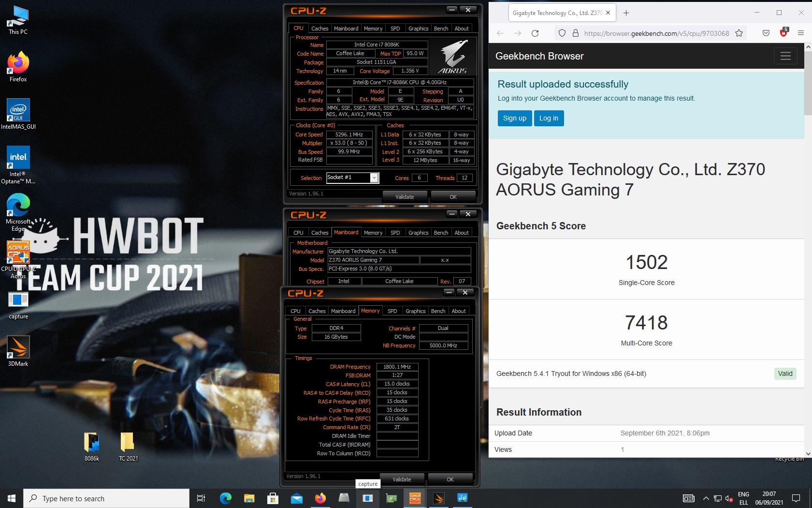812x508 pixels.
Task: Open the capture desktop icon
Action: [18, 305]
